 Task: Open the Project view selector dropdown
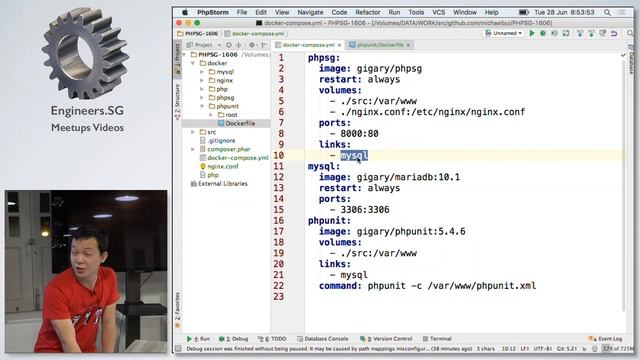point(204,45)
